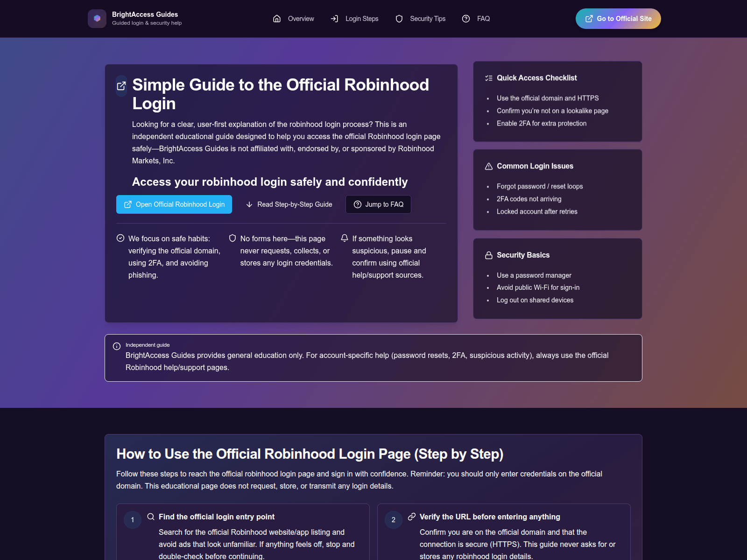Click the BrightAccess Guides logo icon

(x=97, y=19)
